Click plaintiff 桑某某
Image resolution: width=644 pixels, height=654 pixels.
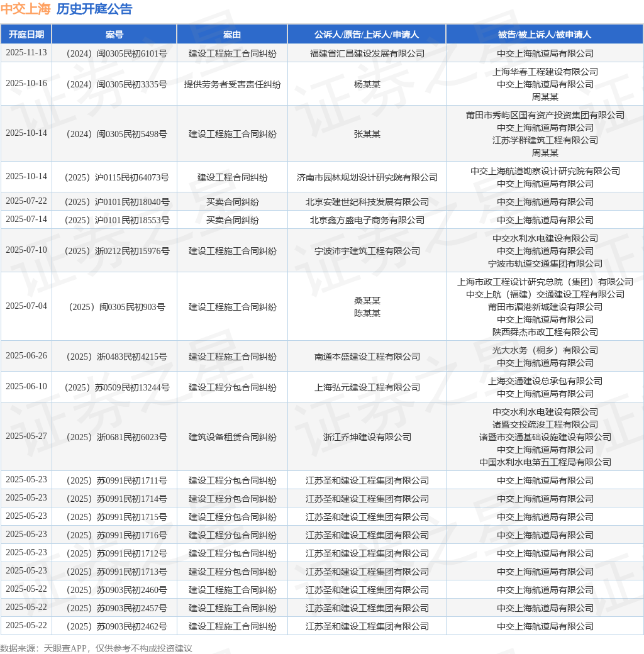point(367,301)
